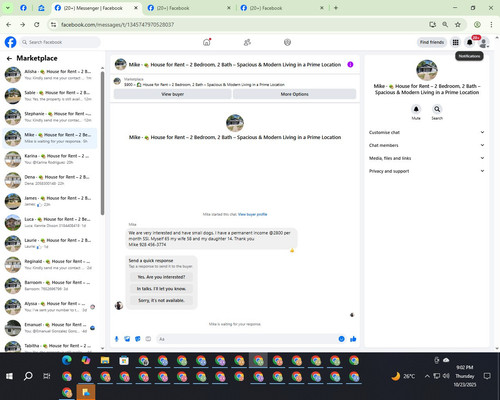Send quick reply Yes. Are you interested?

point(161,277)
